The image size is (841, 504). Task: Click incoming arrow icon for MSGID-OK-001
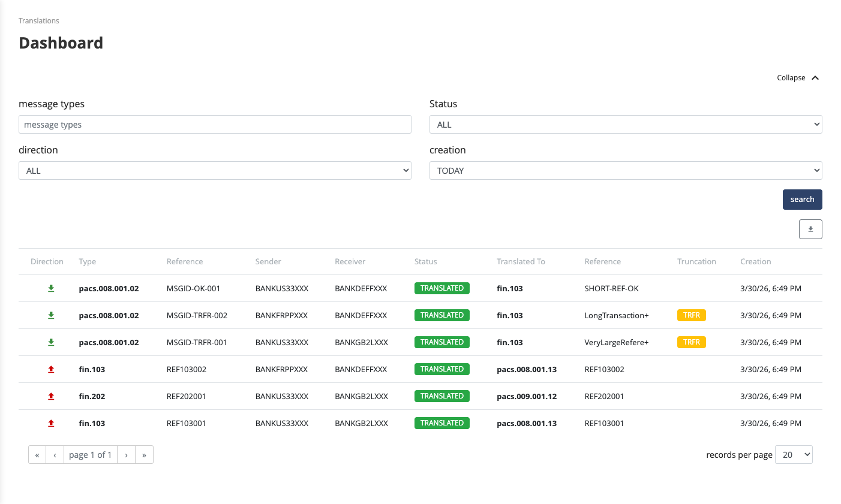tap(51, 288)
